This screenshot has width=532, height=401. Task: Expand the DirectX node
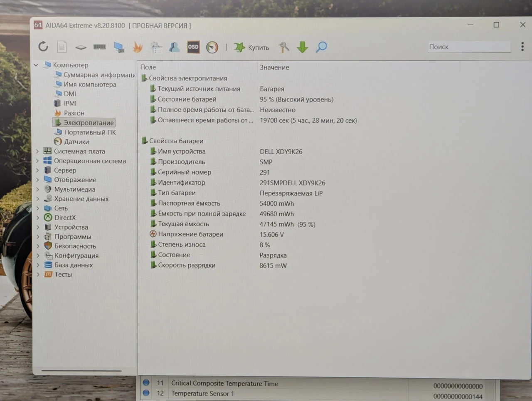point(37,218)
